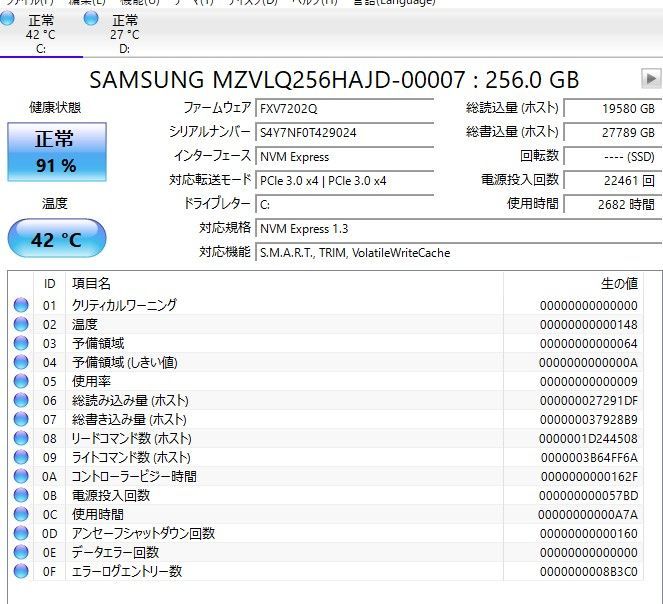663x604 pixels.
Task: Click the 正常 91 % health status button
Action: (56, 151)
